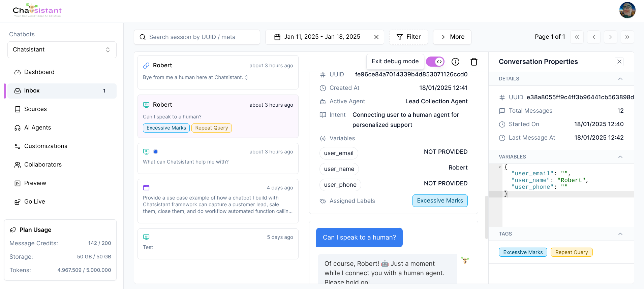Open the Chatsistant chatbot dropdown

point(62,50)
